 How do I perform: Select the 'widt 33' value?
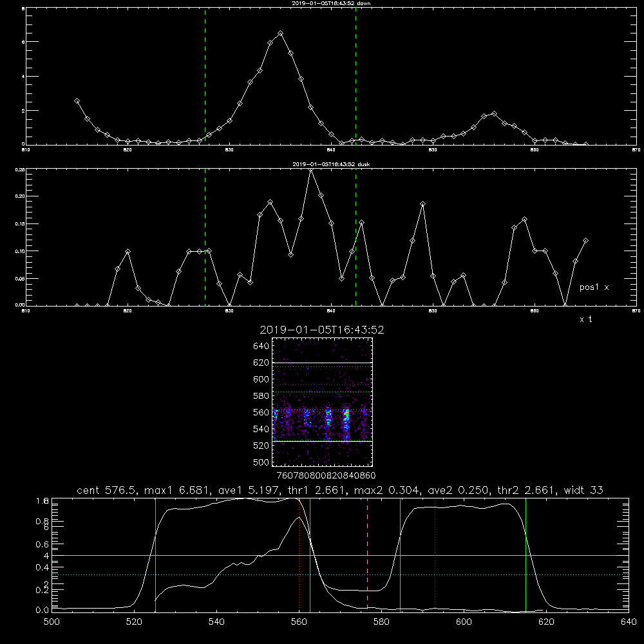tap(583, 490)
